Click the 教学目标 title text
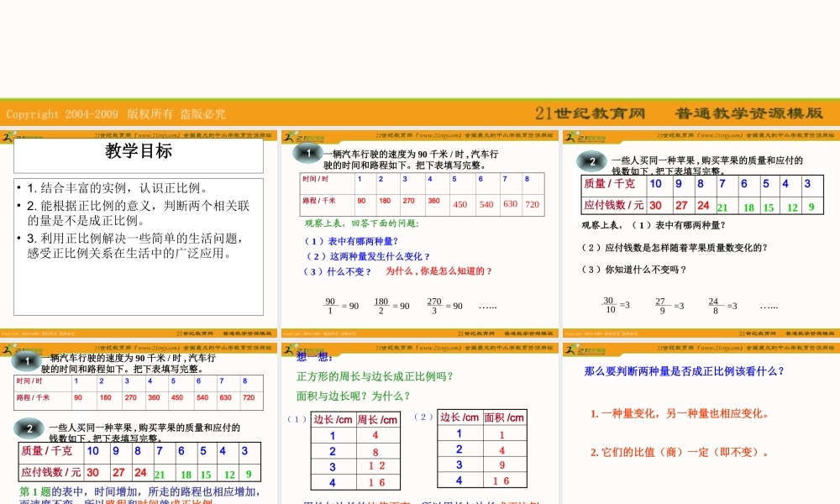The height and width of the screenshot is (504, 840). pos(139,151)
